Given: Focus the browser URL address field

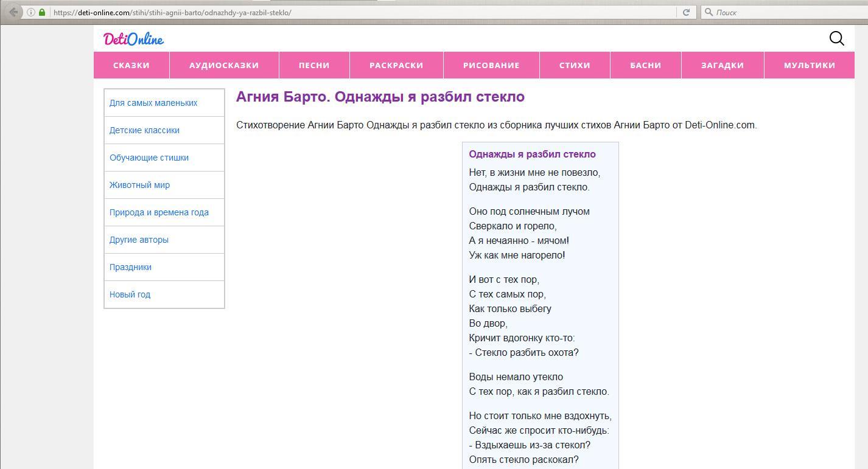Looking at the screenshot, I should (364, 12).
